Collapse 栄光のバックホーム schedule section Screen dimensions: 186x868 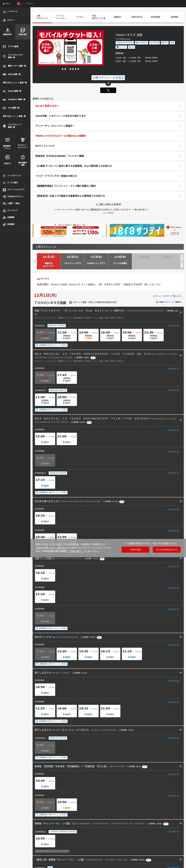tap(181, 637)
